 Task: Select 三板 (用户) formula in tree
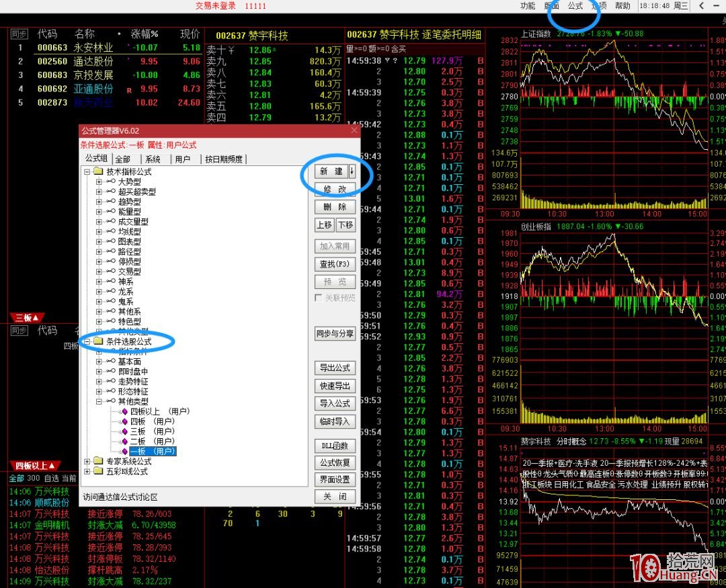click(152, 431)
